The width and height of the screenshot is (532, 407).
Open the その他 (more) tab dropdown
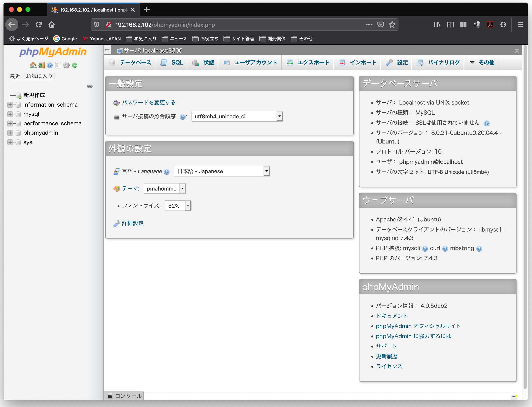(482, 62)
